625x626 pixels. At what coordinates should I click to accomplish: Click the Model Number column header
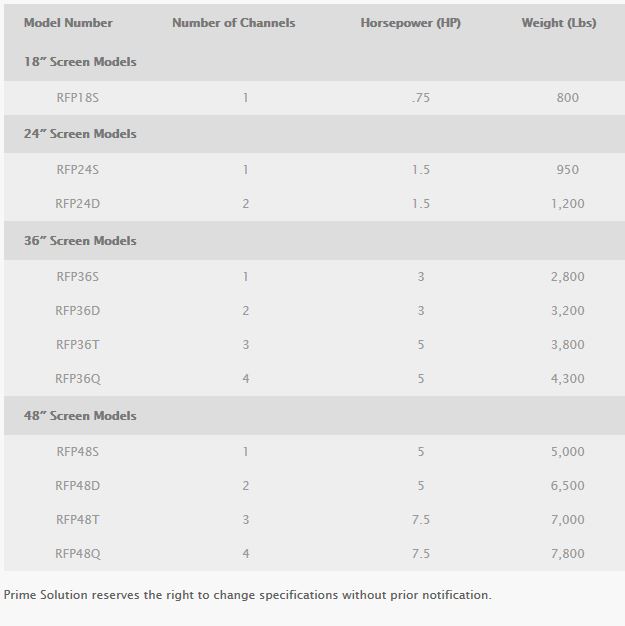coord(68,23)
